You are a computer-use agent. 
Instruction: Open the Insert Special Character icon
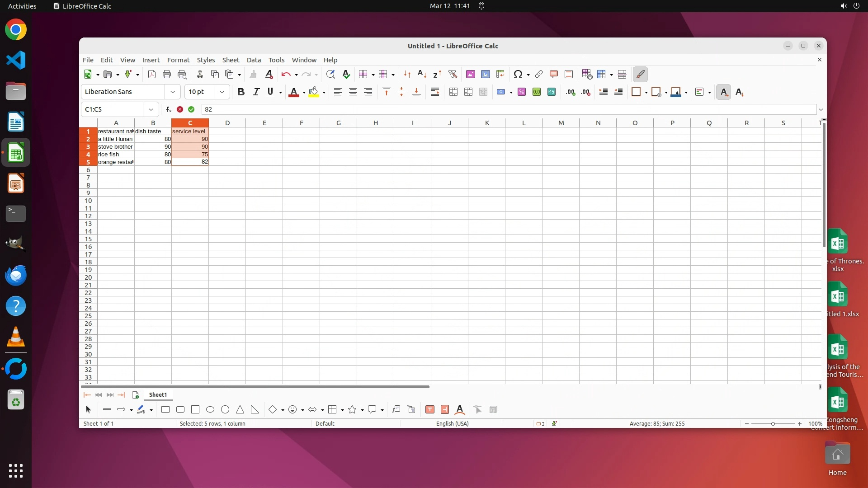click(518, 75)
